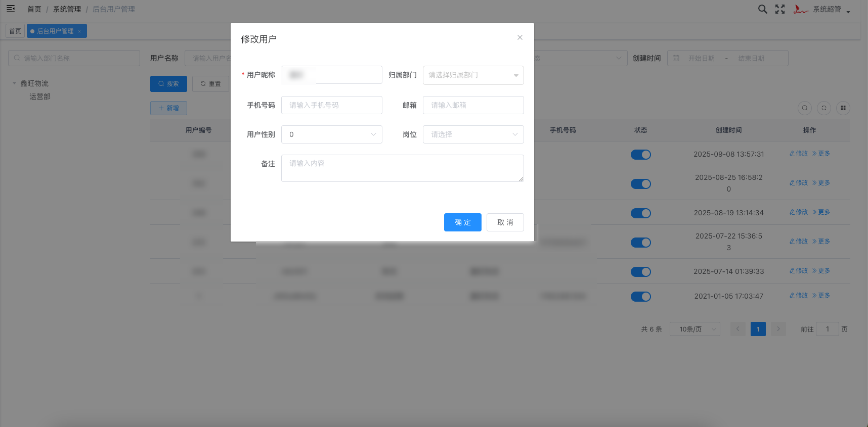Viewport: 868px width, 427px height.
Task: Click 修改 in the 2025-08-19 row
Action: 799,212
